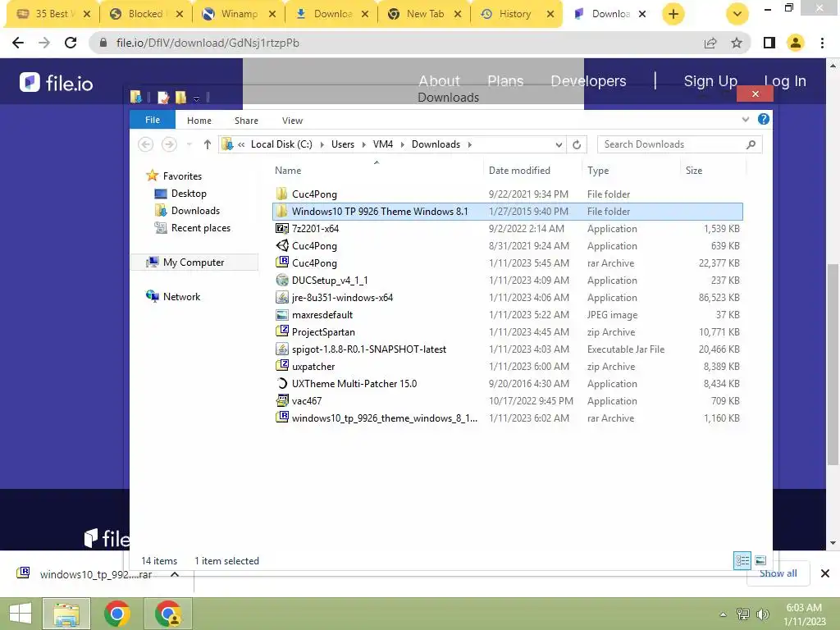The width and height of the screenshot is (840, 630).
Task: Select the uxpatcher zip icon
Action: [x=282, y=366]
